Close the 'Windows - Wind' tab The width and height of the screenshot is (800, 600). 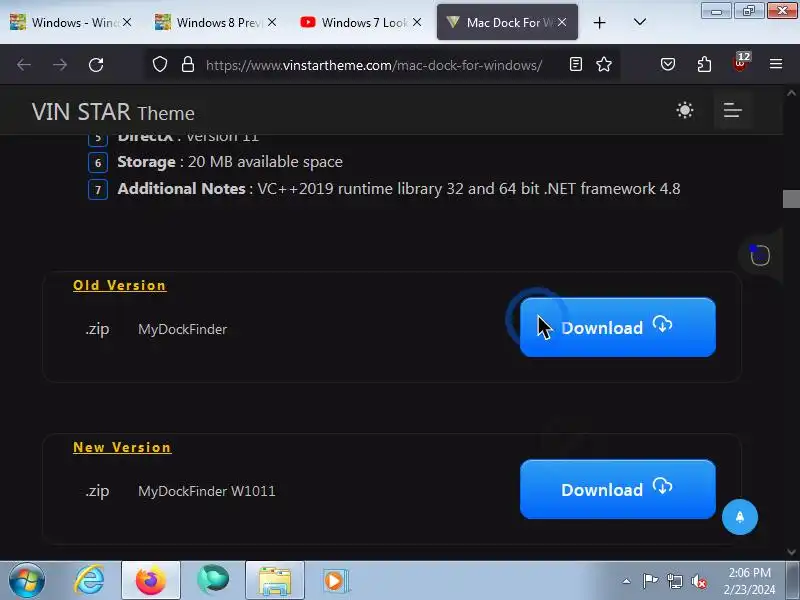tap(127, 22)
